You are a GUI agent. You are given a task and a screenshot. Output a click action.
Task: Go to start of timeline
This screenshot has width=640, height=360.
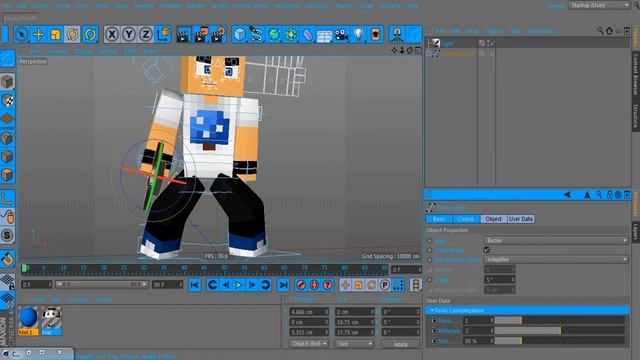[195, 285]
